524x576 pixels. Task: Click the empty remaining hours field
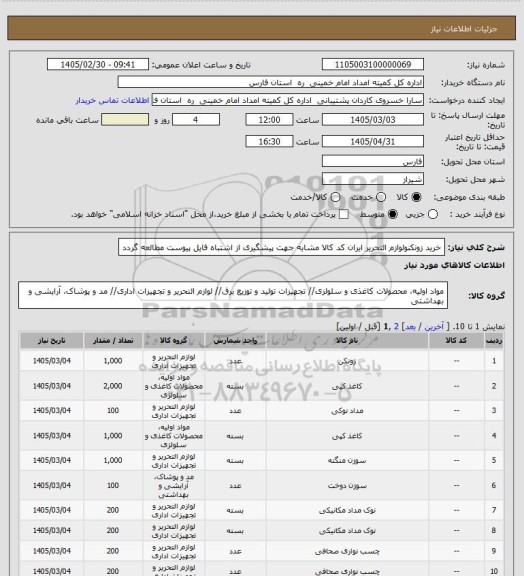(125, 120)
